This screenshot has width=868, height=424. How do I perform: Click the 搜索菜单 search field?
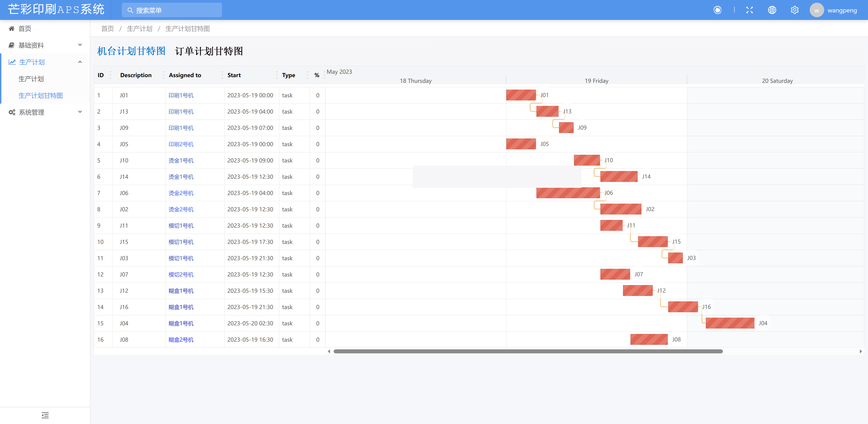pos(172,10)
